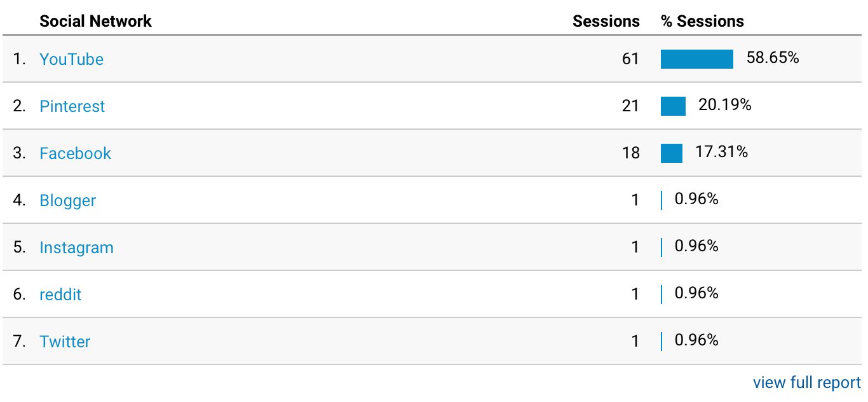Click the Facebook 17.31% sessions bar
This screenshot has width=868, height=402.
click(x=672, y=153)
